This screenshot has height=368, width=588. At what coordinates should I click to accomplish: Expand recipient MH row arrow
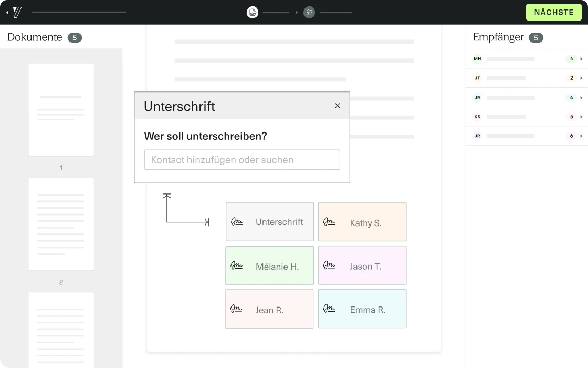coord(581,59)
